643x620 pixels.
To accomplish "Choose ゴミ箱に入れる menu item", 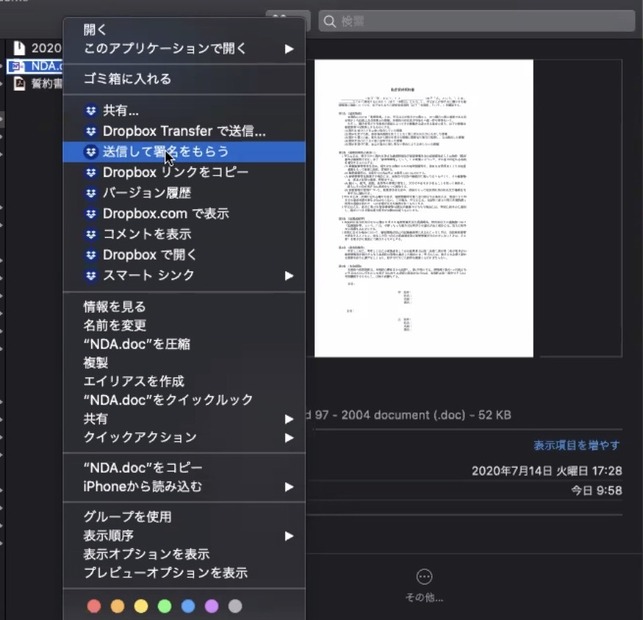I will (184, 79).
